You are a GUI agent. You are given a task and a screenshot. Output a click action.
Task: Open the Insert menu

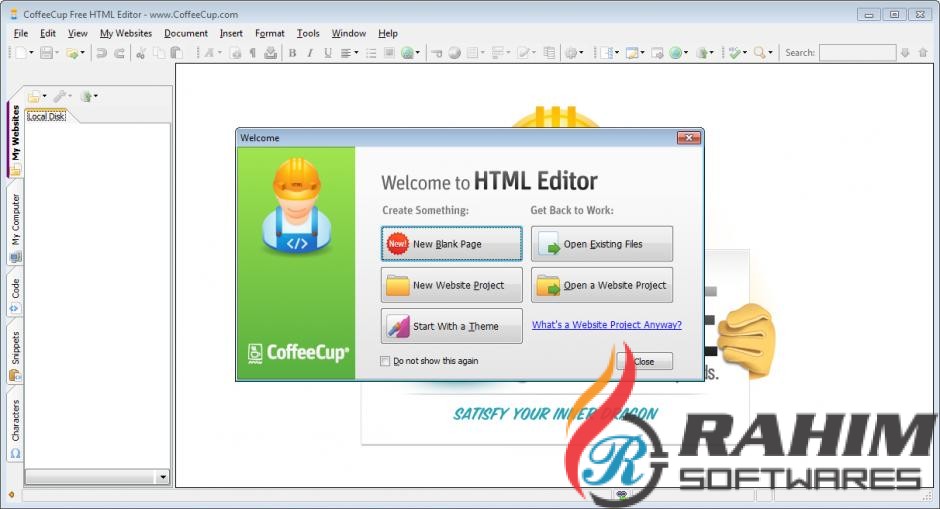click(x=231, y=34)
